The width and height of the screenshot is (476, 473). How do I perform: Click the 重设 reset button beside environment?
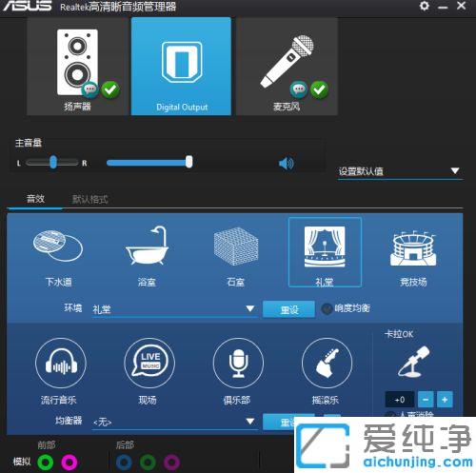tap(288, 309)
